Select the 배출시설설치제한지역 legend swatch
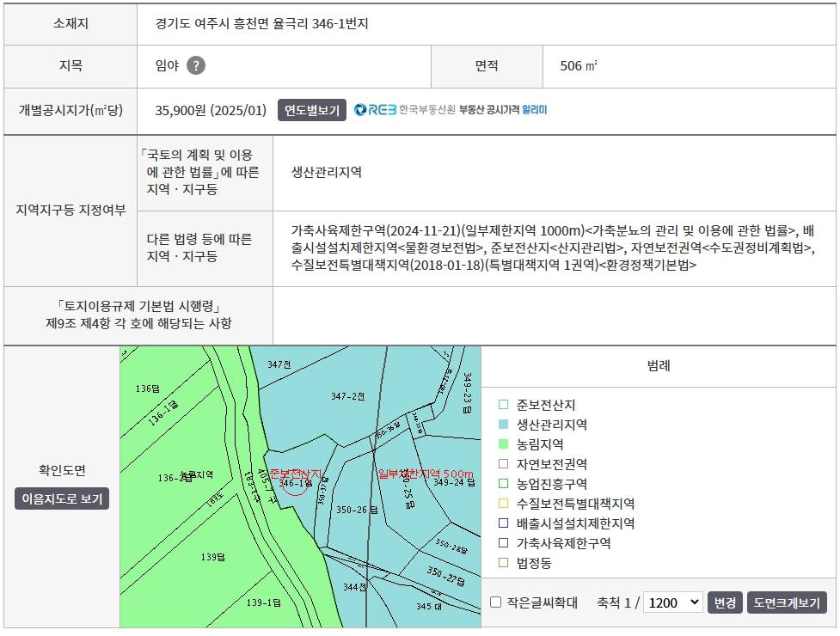Image resolution: width=840 pixels, height=636 pixels. tap(503, 523)
